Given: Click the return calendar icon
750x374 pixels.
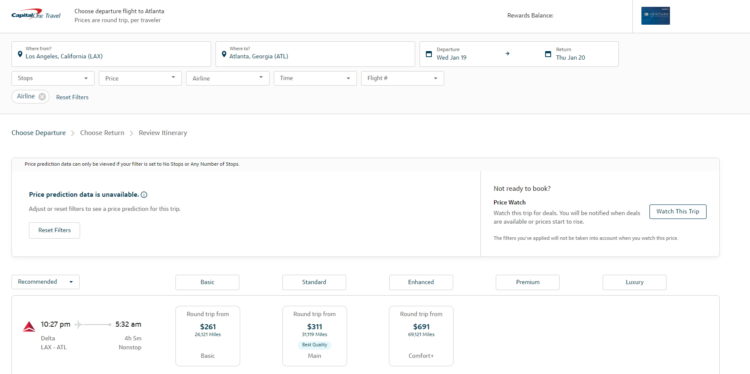Looking at the screenshot, I should tap(548, 54).
